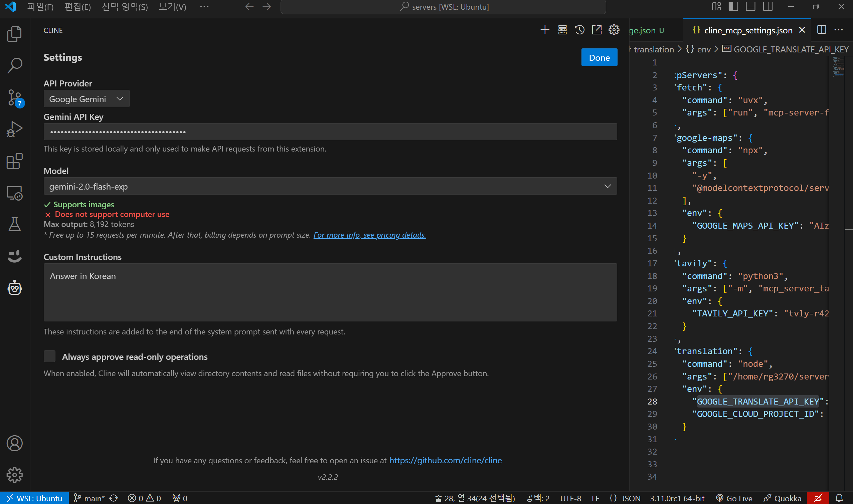The height and width of the screenshot is (504, 853).
Task: Open the Explorer view in activity bar
Action: pos(15,34)
